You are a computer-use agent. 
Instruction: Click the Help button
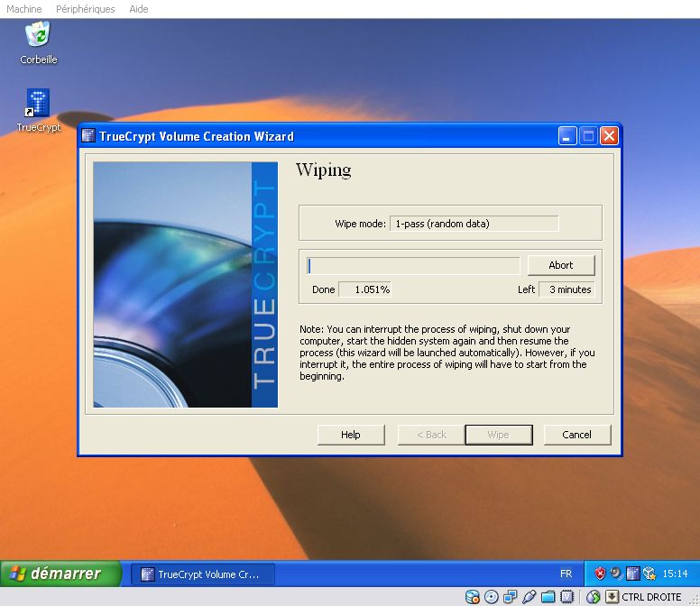(x=350, y=435)
